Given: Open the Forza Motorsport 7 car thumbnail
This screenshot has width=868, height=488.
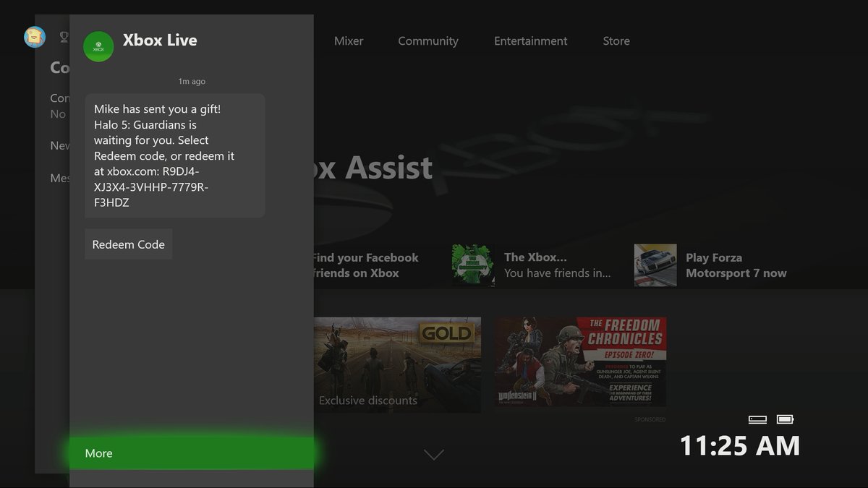Looking at the screenshot, I should 655,265.
